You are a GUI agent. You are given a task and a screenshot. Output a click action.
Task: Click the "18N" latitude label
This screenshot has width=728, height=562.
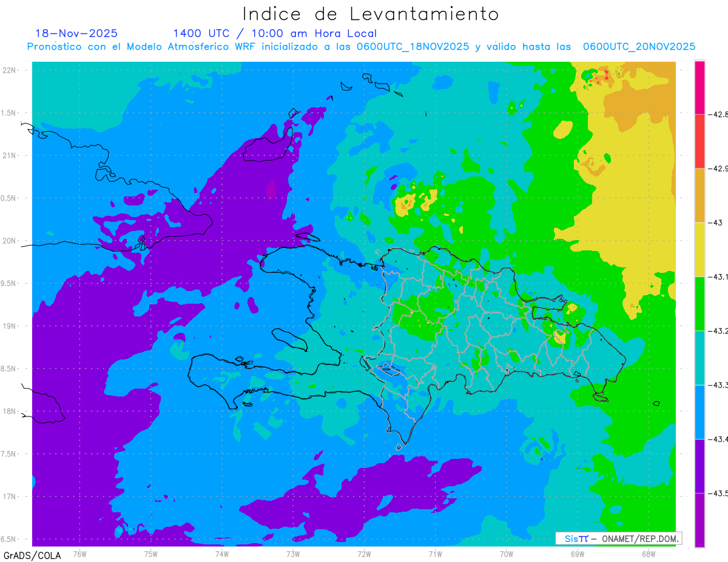pyautogui.click(x=10, y=411)
